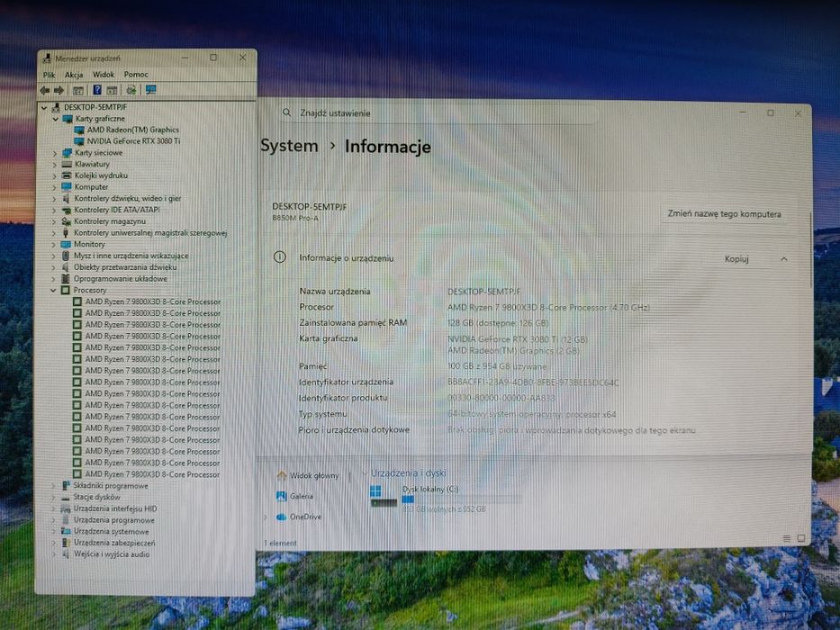Image resolution: width=840 pixels, height=630 pixels.
Task: Expand the Klawiatury branch
Action: coord(55,165)
